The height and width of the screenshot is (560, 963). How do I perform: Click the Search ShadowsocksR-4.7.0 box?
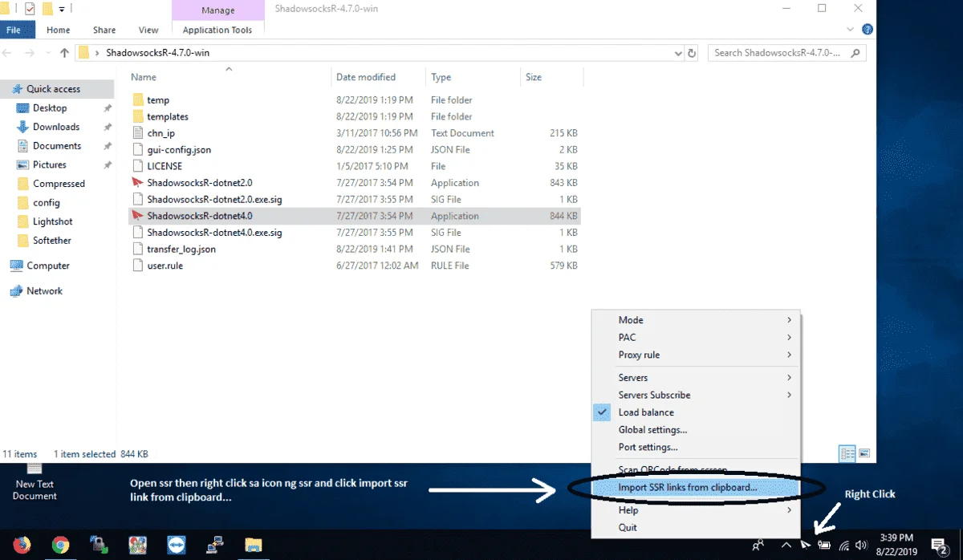pyautogui.click(x=786, y=53)
